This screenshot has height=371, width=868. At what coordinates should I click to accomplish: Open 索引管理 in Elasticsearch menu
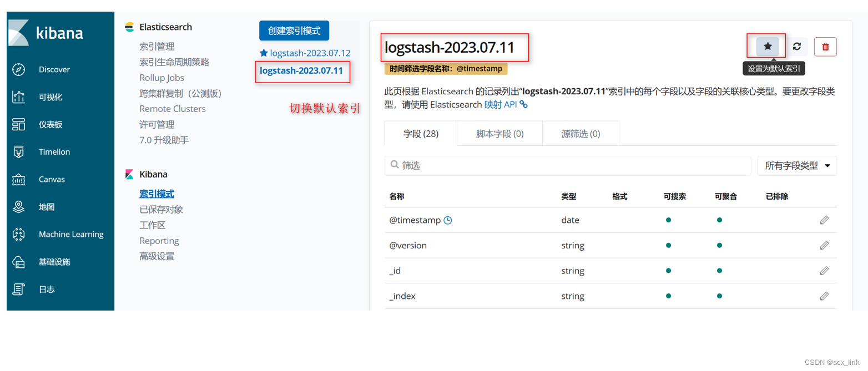pyautogui.click(x=157, y=47)
